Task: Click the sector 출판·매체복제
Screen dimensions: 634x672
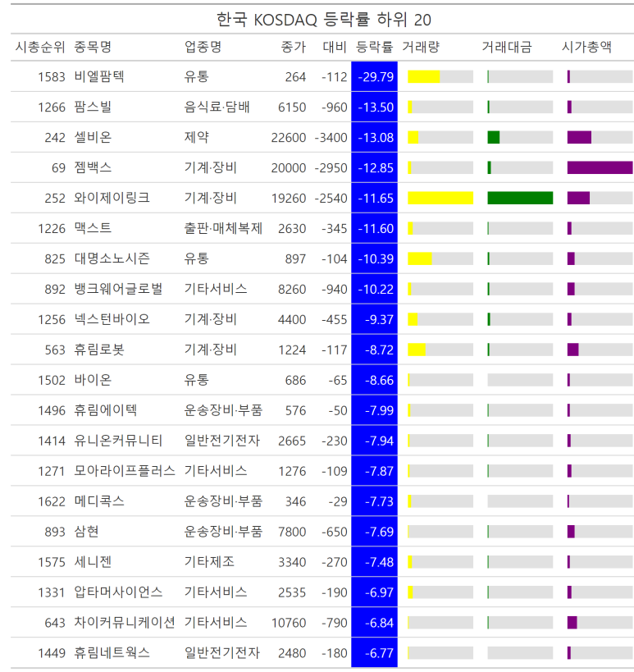Action: pyautogui.click(x=223, y=228)
